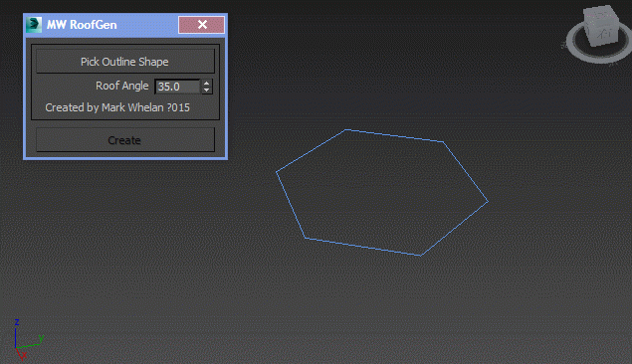This screenshot has width=632, height=364.
Task: Decrease Roof Angle with the down spinner arrow
Action: point(207,91)
